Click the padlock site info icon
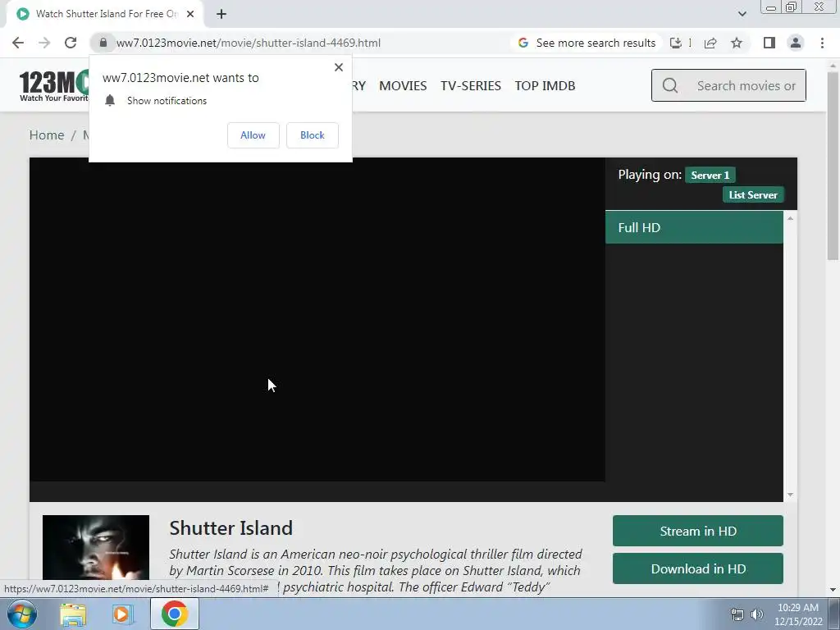840x630 pixels. [103, 43]
